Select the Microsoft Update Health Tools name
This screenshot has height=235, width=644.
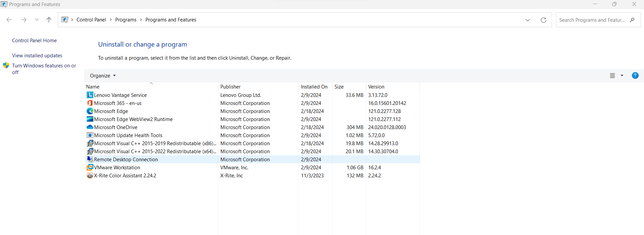click(x=128, y=135)
